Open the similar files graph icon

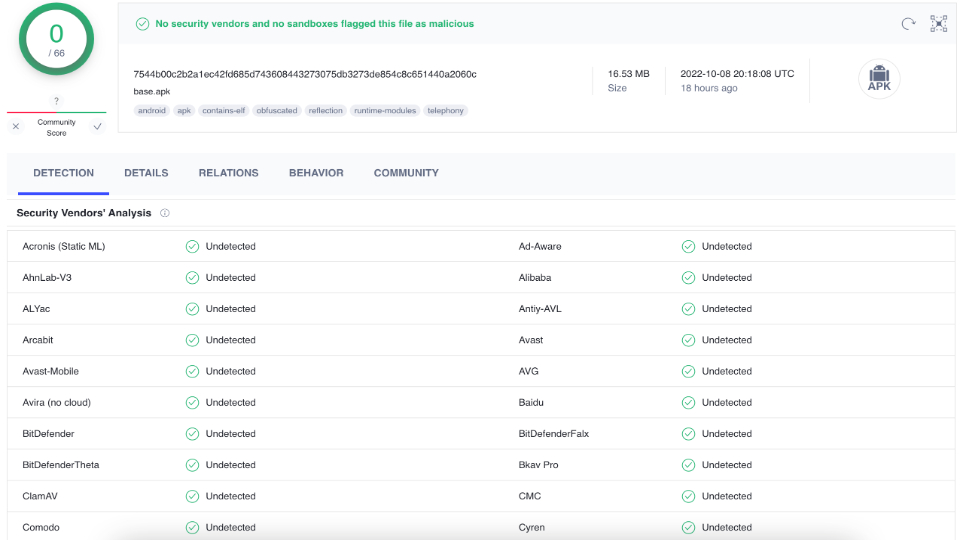pyautogui.click(x=939, y=24)
